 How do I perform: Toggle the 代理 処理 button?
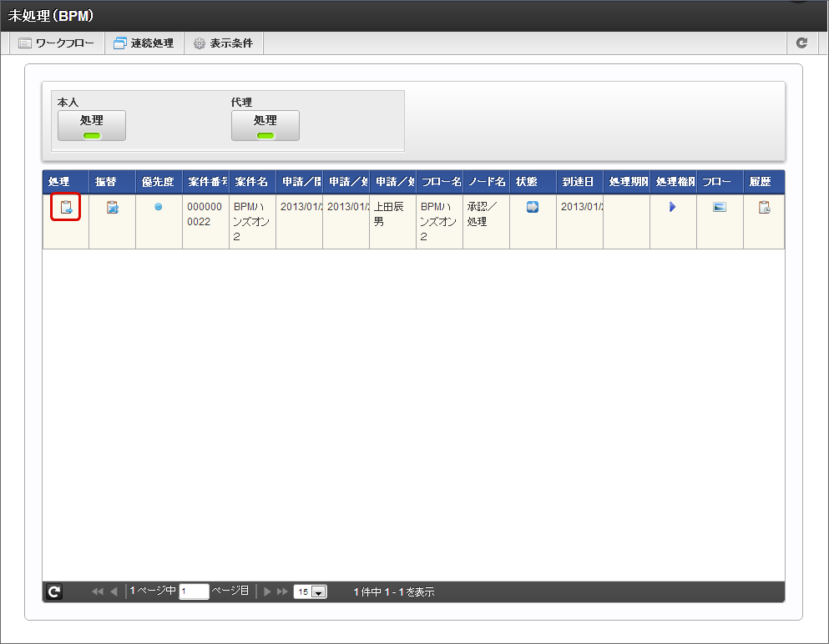pyautogui.click(x=265, y=125)
